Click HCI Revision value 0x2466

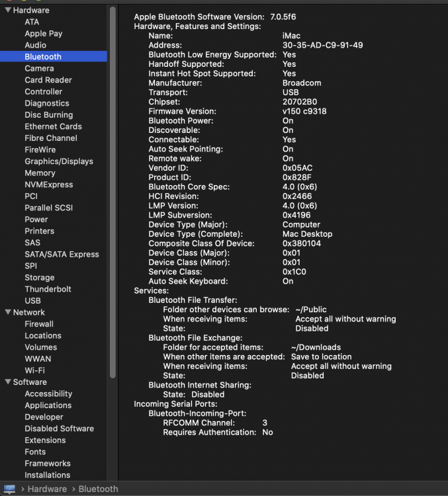[297, 196]
